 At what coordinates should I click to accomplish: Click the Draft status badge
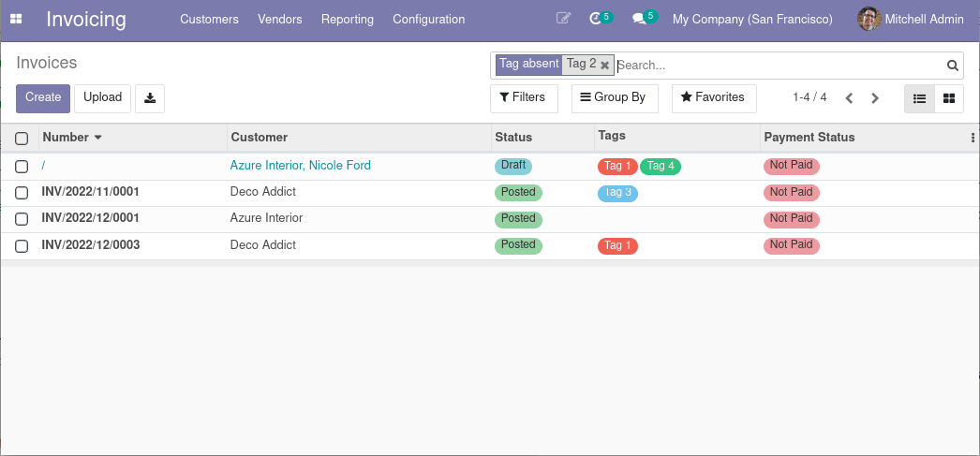513,166
